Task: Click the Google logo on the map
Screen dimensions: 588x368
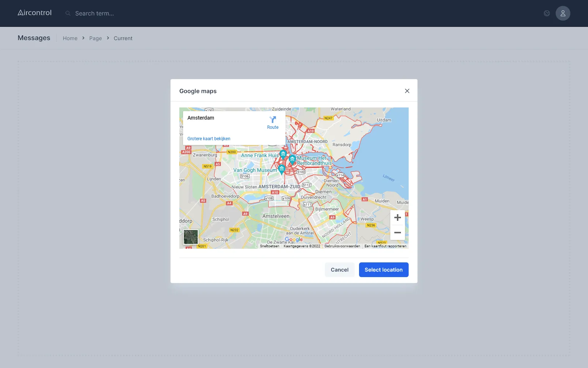Action: [x=294, y=240]
